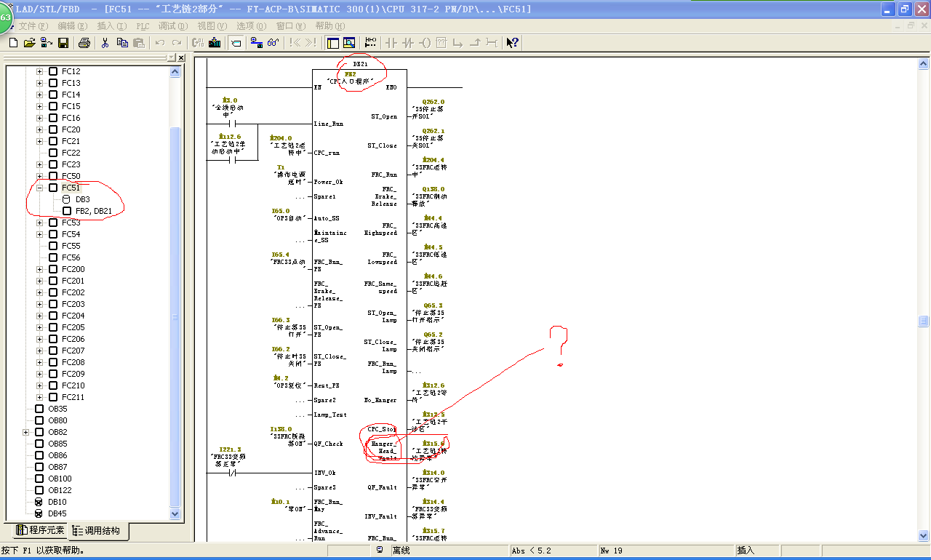This screenshot has height=560, width=931.
Task: Select DB10 in the block tree
Action: pyautogui.click(x=57, y=502)
